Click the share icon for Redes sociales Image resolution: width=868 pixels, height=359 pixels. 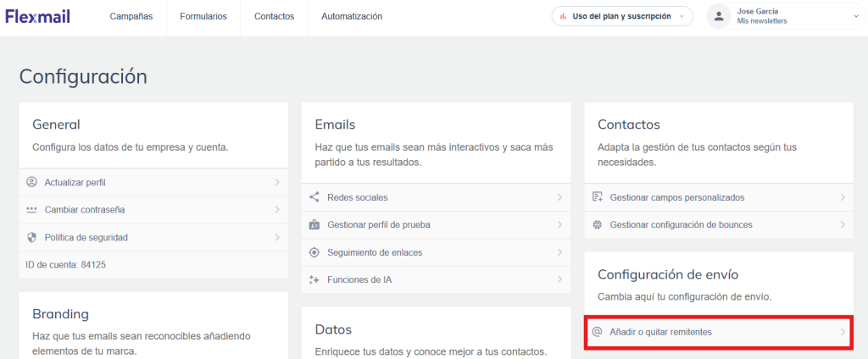314,197
